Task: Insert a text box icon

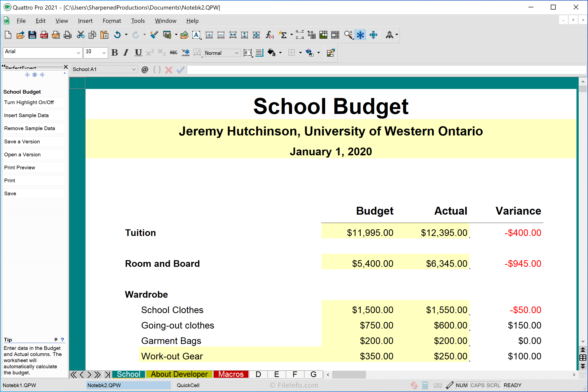Action: click(x=196, y=35)
